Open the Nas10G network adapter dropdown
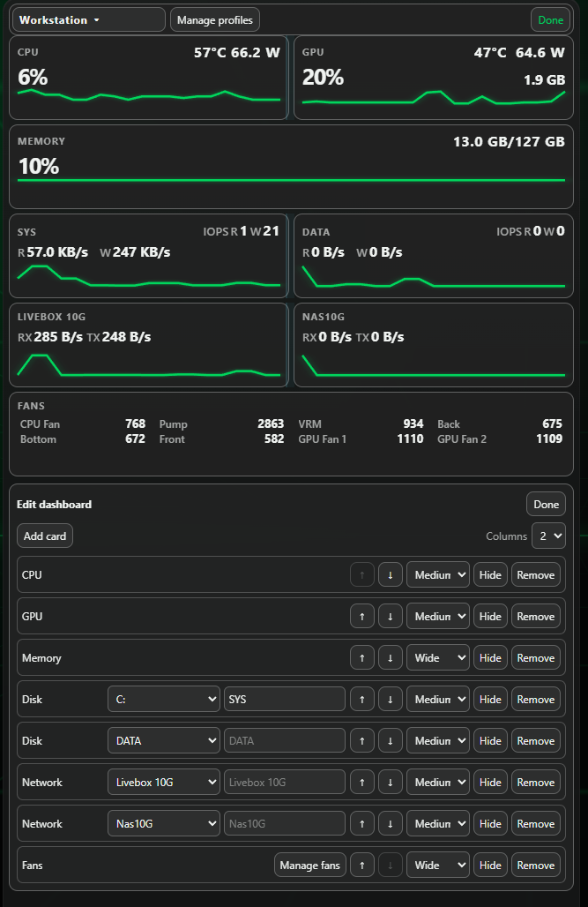Image resolution: width=588 pixels, height=907 pixels. tap(164, 824)
